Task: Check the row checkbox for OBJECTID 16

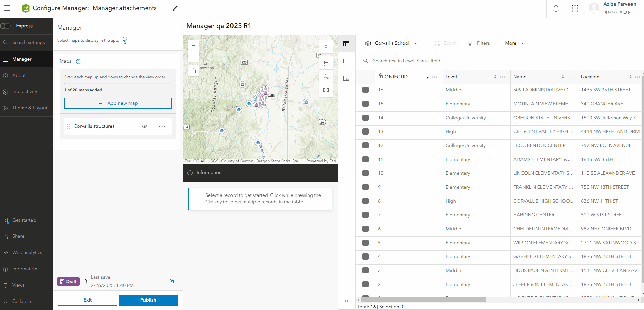Action: pyautogui.click(x=365, y=90)
